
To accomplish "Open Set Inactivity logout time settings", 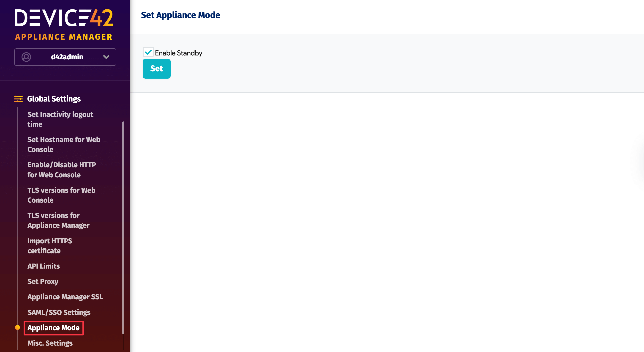I will click(60, 119).
